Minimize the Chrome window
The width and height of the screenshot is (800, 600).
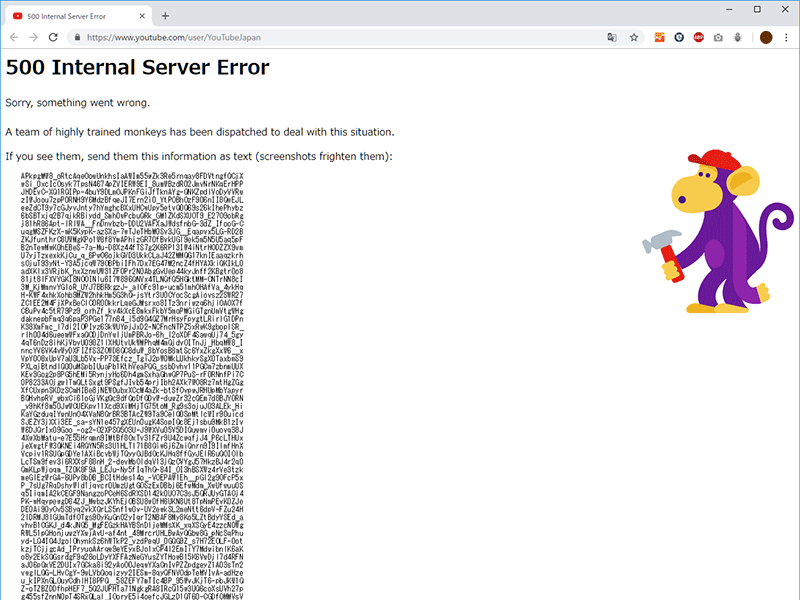coord(729,9)
